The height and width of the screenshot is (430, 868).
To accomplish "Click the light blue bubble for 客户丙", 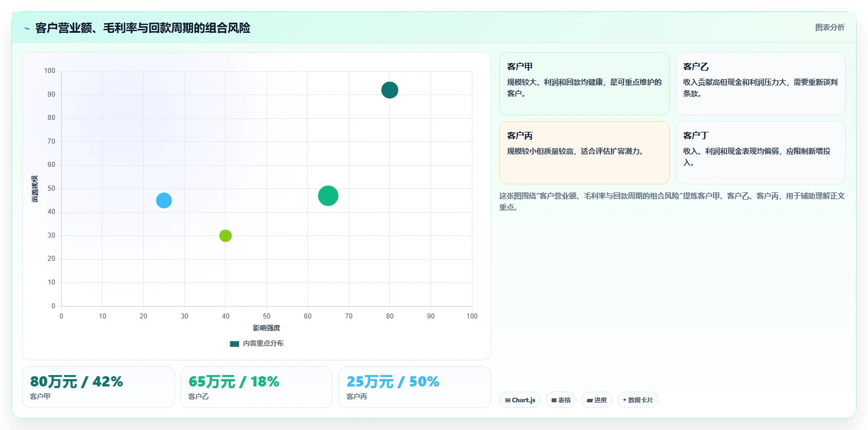I will [164, 200].
